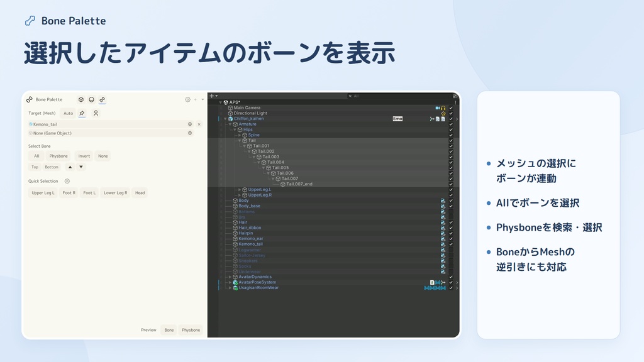Toggle Physbone preview
Image resolution: width=644 pixels, height=362 pixels.
click(191, 330)
